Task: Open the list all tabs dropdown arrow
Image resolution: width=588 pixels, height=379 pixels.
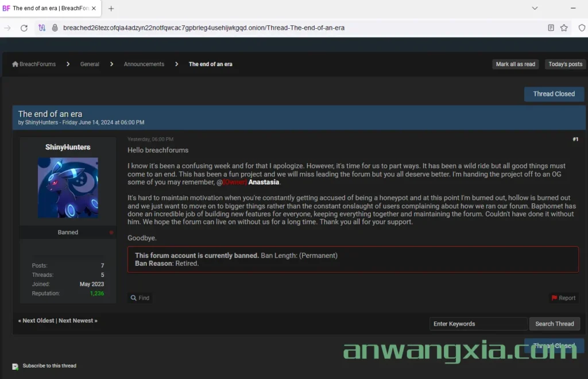Action: tap(535, 8)
